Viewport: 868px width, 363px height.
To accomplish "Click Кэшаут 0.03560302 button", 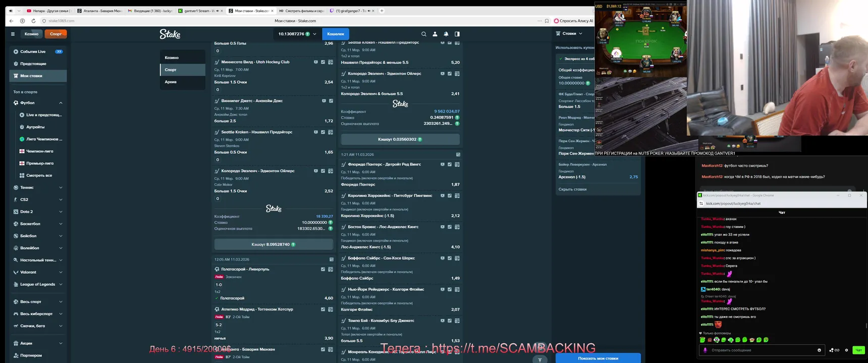I will click(x=400, y=139).
